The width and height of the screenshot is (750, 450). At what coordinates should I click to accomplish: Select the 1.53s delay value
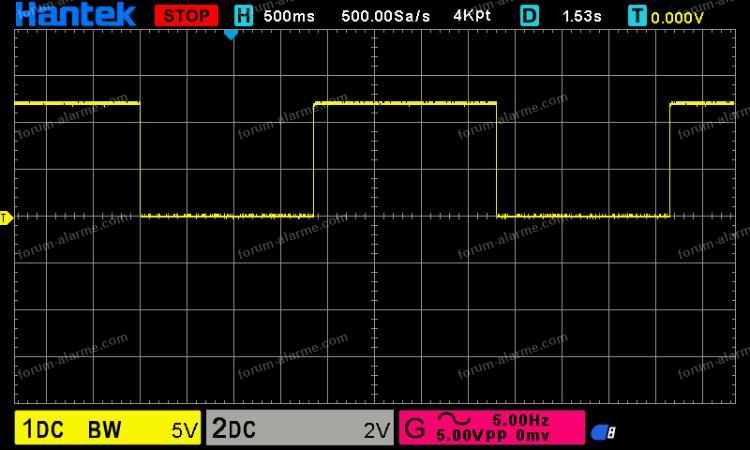tap(580, 16)
